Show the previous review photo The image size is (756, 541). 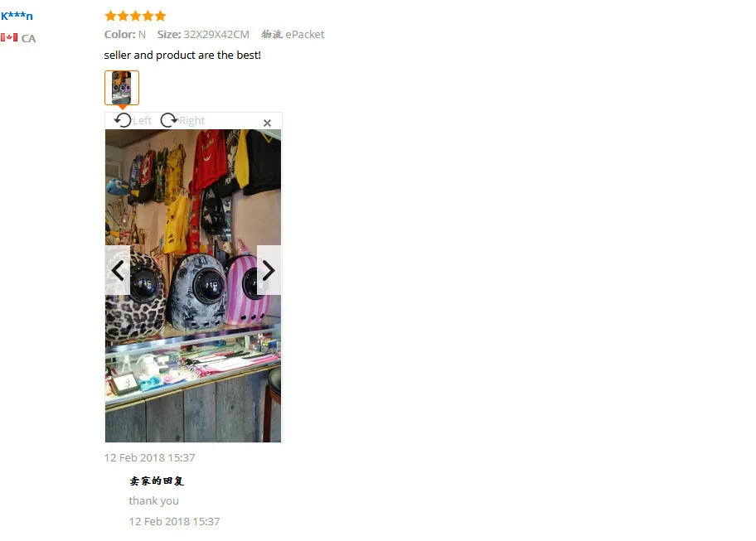point(118,270)
